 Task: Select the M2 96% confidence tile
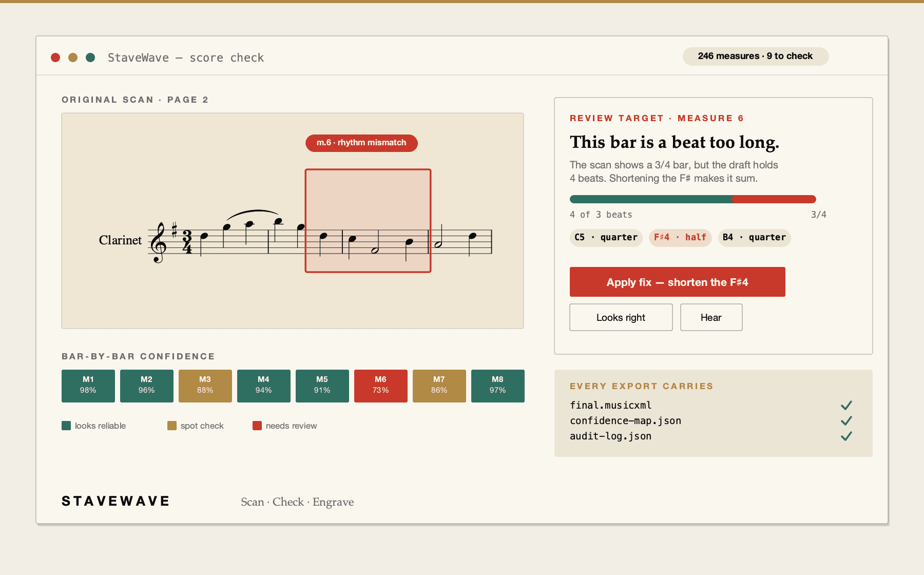click(147, 386)
